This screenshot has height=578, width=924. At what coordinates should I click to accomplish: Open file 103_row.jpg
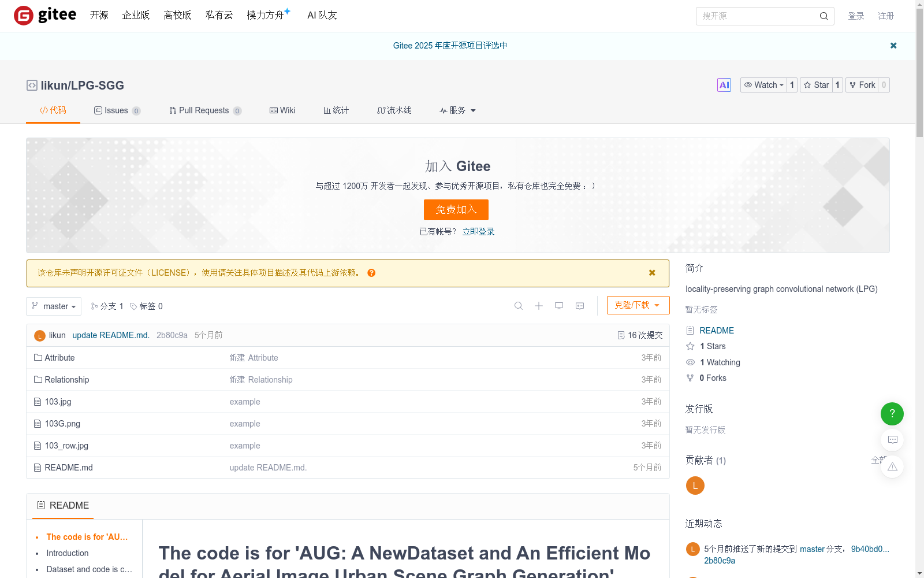pos(66,446)
